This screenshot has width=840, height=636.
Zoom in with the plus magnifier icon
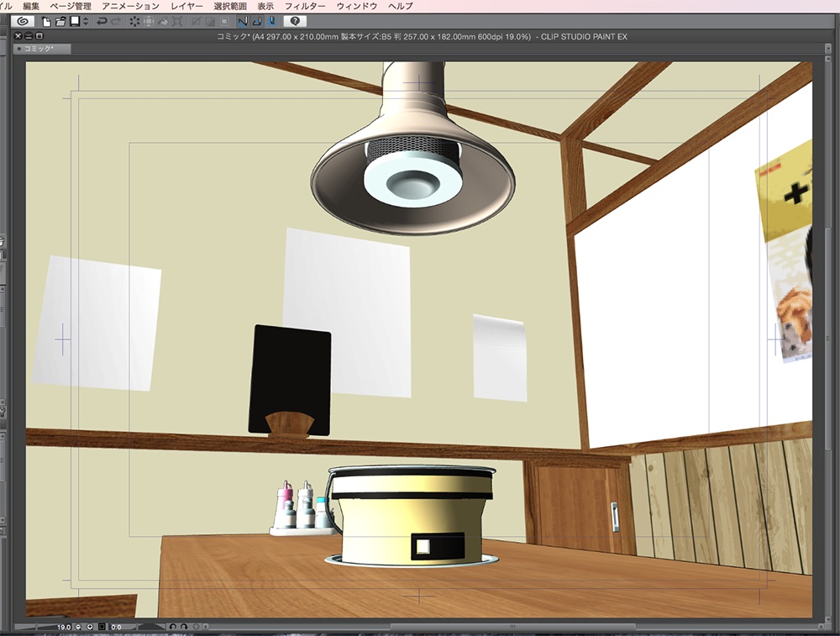(x=90, y=627)
